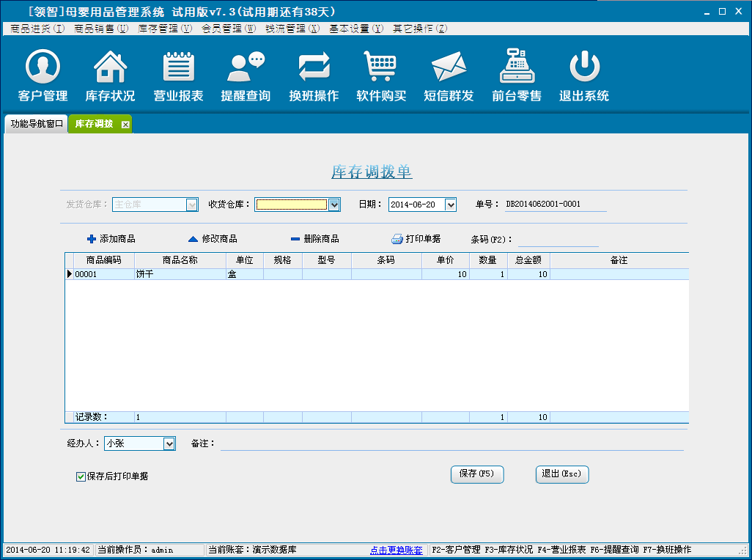Click the 提醒查询 reminder icon
Viewport: 752px width, 560px height.
tap(246, 67)
